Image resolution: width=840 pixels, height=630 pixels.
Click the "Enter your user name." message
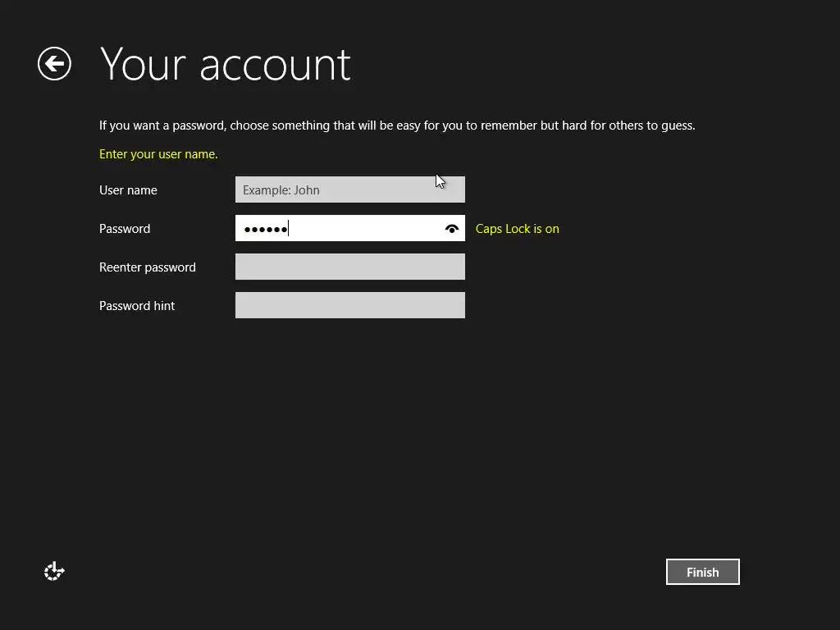pyautogui.click(x=158, y=154)
